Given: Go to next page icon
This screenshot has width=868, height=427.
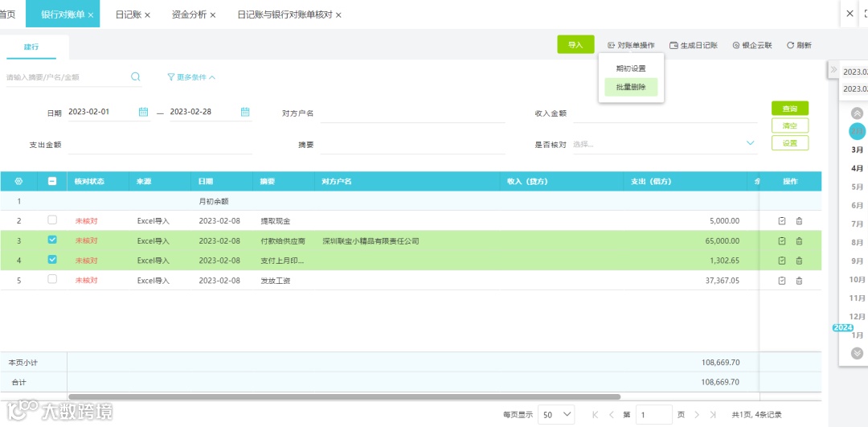Looking at the screenshot, I should (x=697, y=414).
